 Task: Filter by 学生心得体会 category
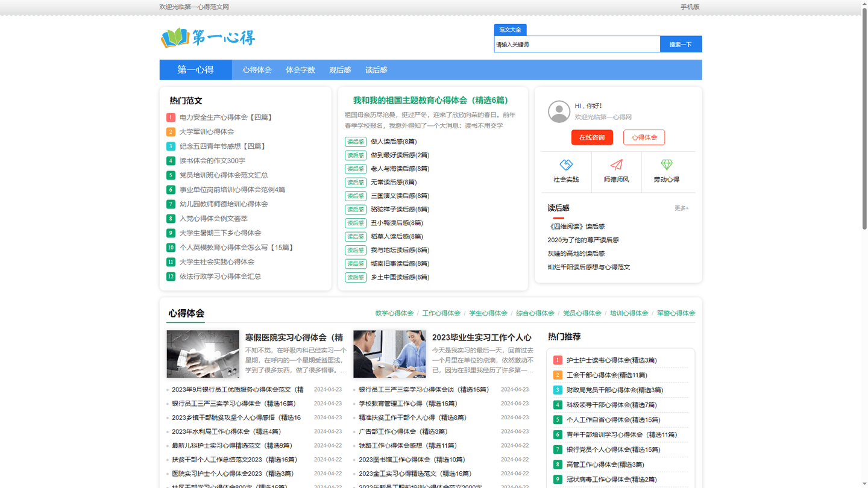pos(488,313)
